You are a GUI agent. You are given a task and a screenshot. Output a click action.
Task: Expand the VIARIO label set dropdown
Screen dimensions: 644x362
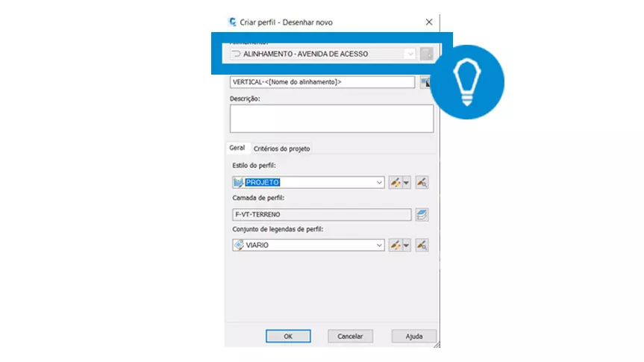point(379,246)
